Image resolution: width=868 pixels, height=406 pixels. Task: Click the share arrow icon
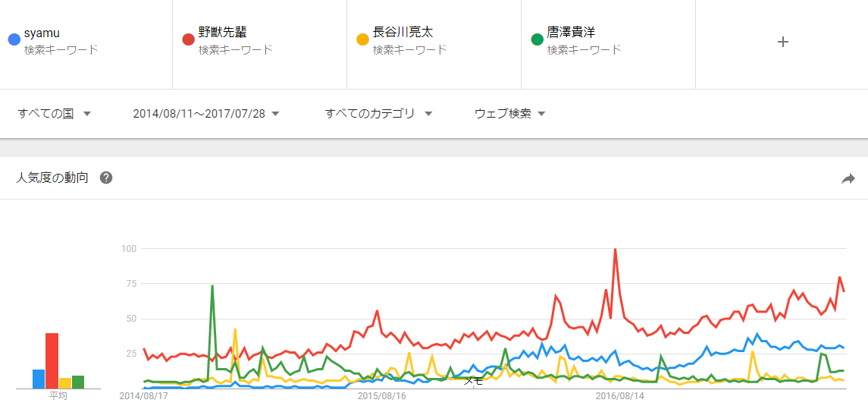click(x=848, y=179)
